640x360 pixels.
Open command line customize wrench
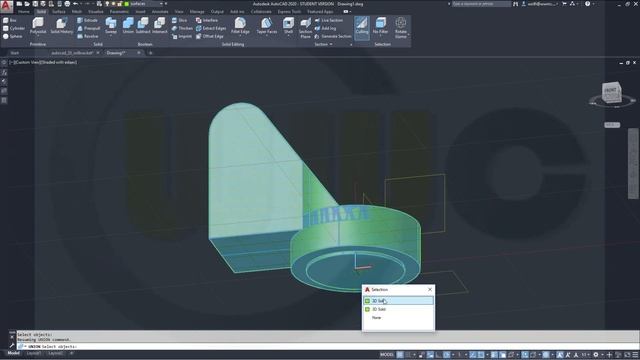coord(12,346)
